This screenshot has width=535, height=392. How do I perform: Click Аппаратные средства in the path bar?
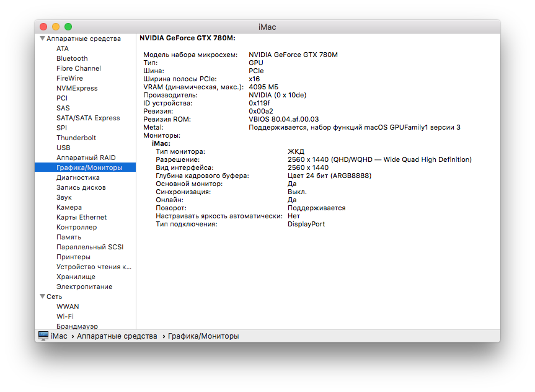tap(117, 336)
